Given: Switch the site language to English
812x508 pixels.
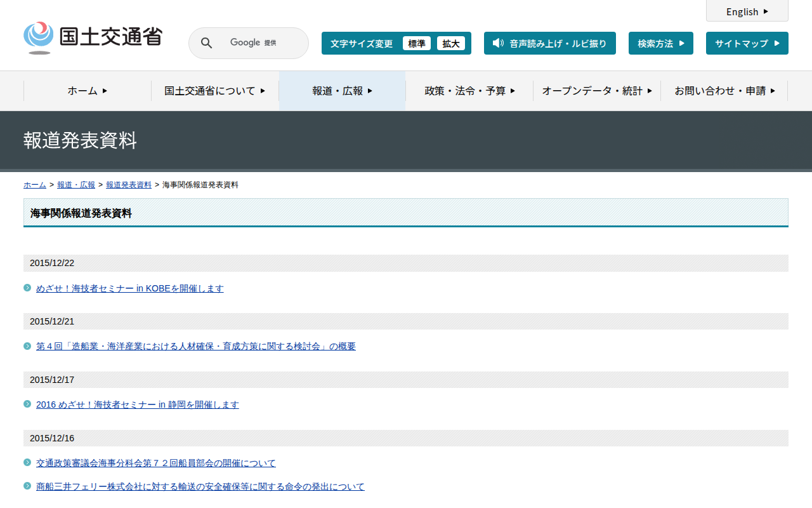Looking at the screenshot, I should [747, 11].
